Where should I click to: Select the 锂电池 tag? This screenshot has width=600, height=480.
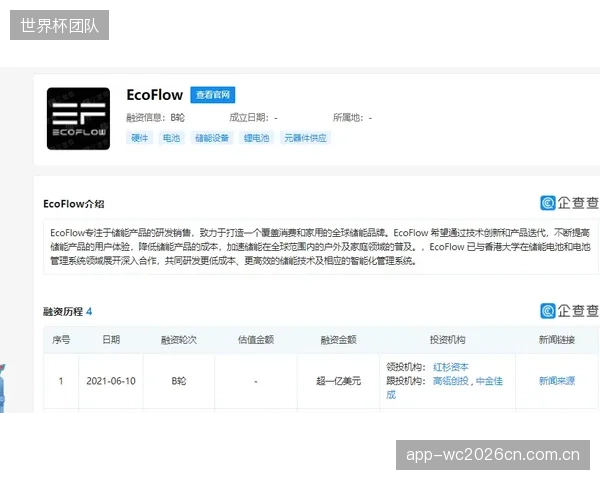tap(256, 138)
